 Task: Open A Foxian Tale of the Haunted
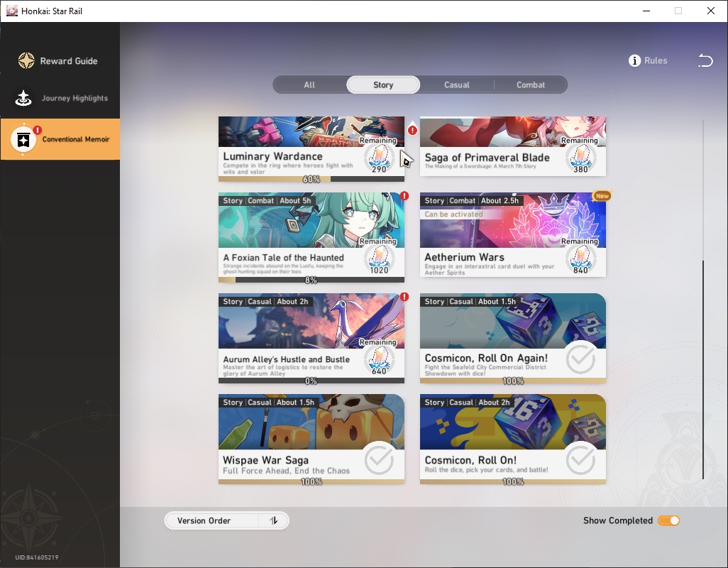click(x=311, y=237)
